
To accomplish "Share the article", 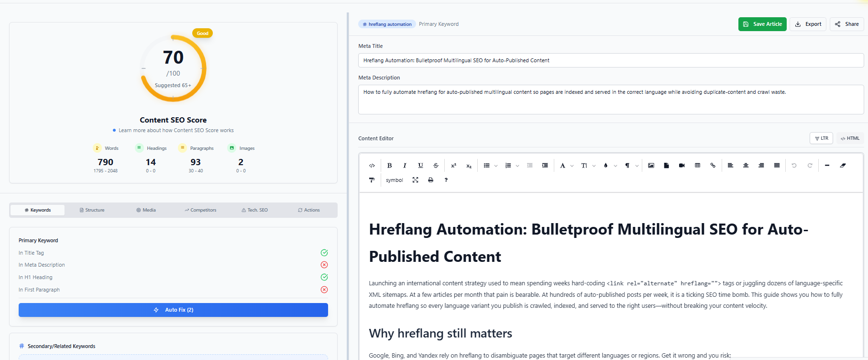I will pyautogui.click(x=846, y=24).
